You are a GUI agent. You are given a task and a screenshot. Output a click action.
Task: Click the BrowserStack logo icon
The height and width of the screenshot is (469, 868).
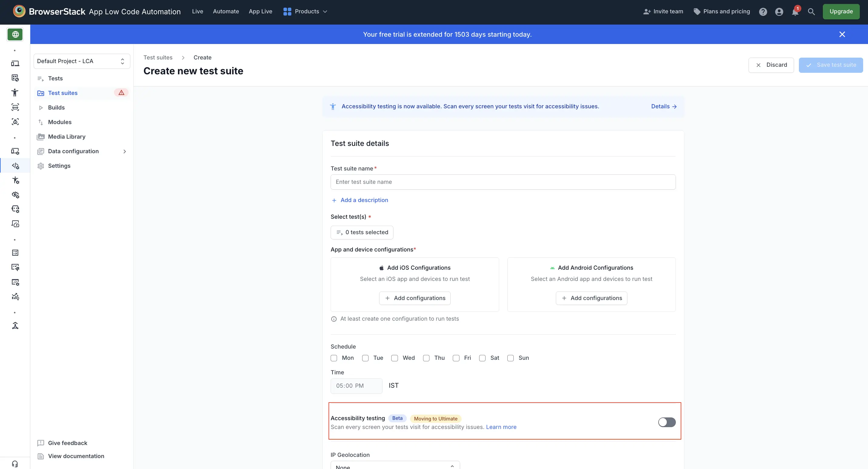[x=19, y=11]
